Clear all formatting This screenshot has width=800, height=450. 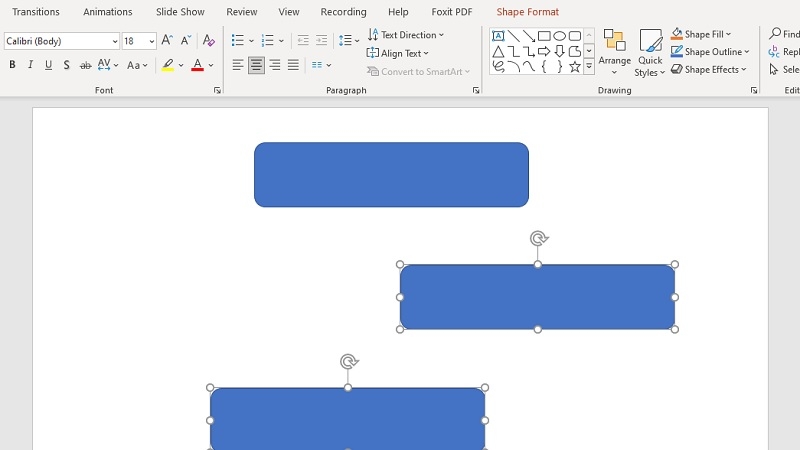(208, 40)
